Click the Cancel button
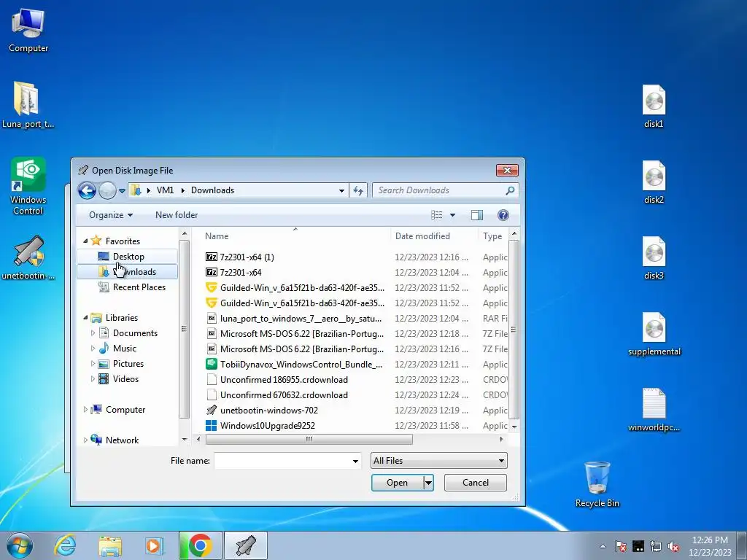Screen dimensions: 747x560 (476, 483)
